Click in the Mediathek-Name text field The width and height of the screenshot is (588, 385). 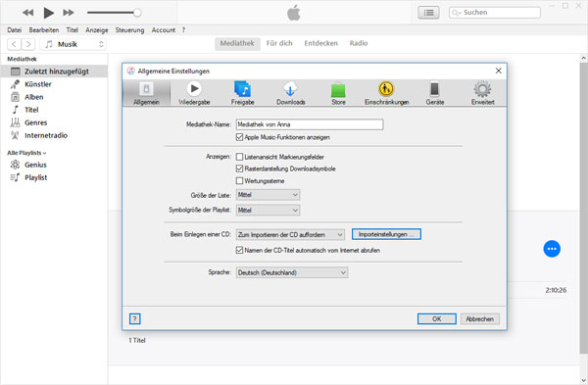click(310, 124)
